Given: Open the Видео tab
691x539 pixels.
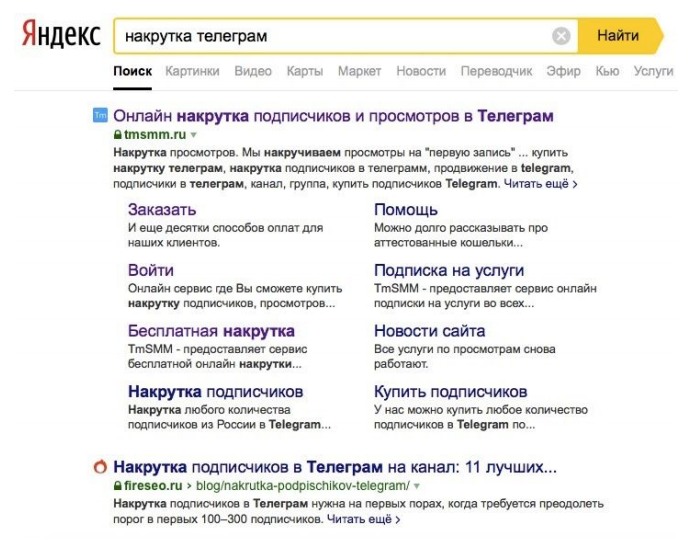Looking at the screenshot, I should (x=253, y=71).
